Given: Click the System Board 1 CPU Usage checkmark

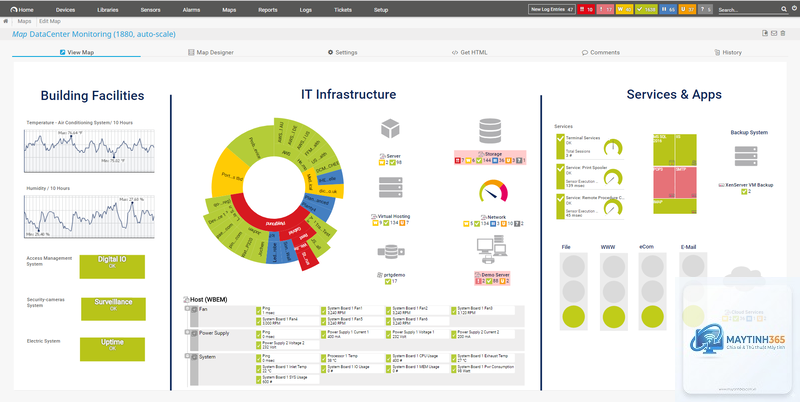Looking at the screenshot, I should coord(389,358).
